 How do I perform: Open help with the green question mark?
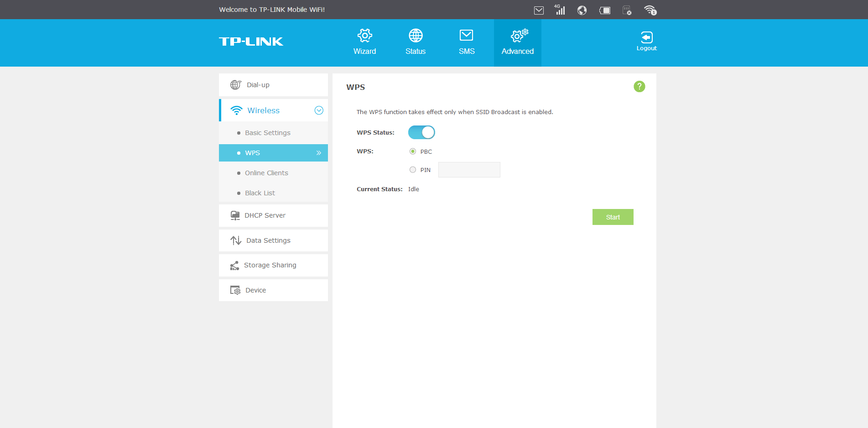(639, 86)
